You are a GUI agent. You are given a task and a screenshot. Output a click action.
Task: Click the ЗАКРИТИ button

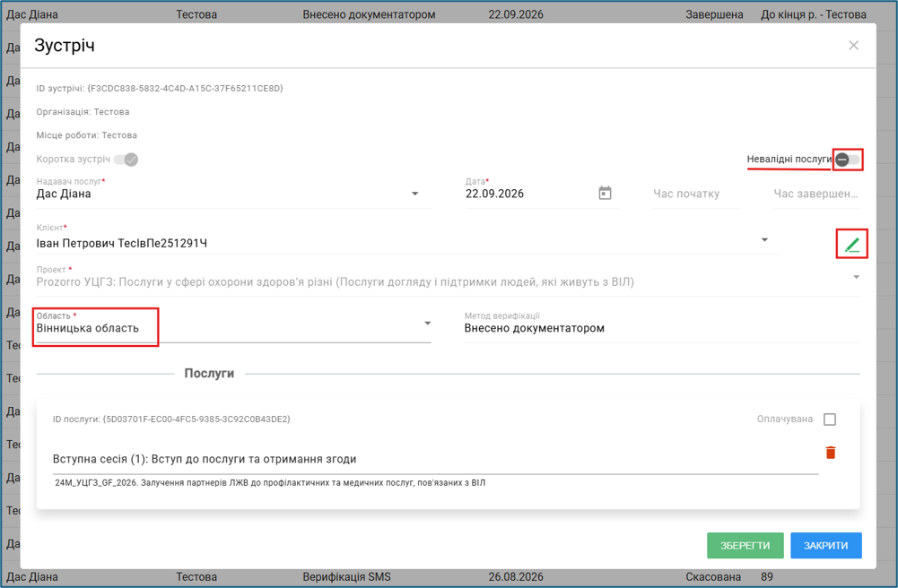tap(826, 546)
